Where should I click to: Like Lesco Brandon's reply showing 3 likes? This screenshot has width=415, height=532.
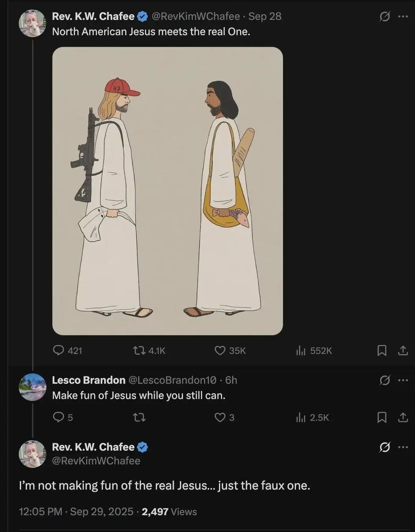point(220,418)
